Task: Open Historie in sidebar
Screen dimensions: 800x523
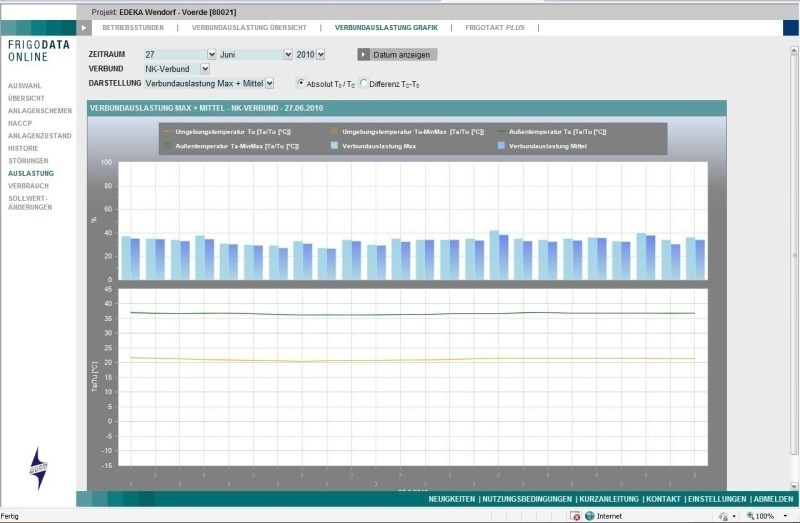Action: (23, 148)
